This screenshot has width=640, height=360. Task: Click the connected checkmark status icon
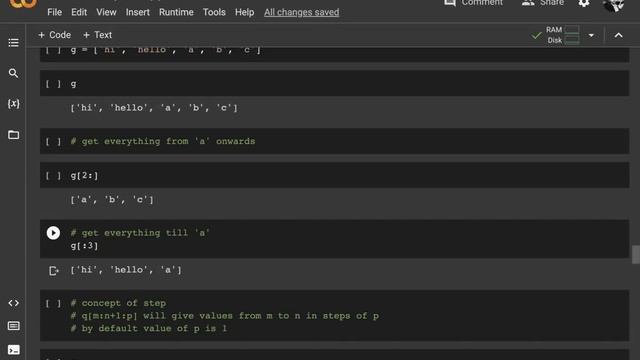536,36
